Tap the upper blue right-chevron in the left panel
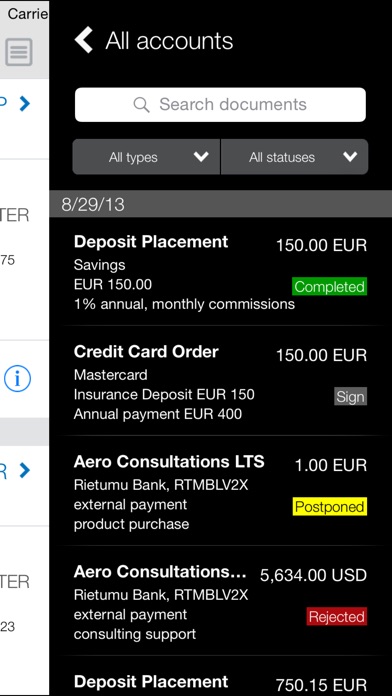 pyautogui.click(x=25, y=103)
